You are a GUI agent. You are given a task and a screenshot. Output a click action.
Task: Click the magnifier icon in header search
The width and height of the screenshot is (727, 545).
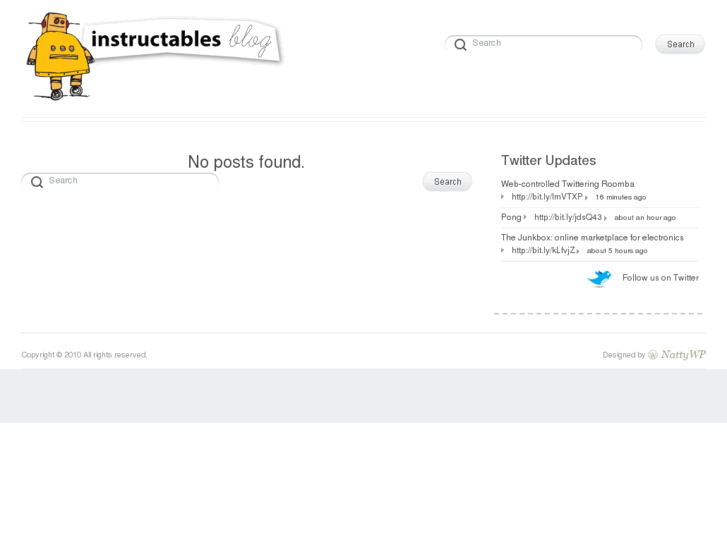point(460,45)
